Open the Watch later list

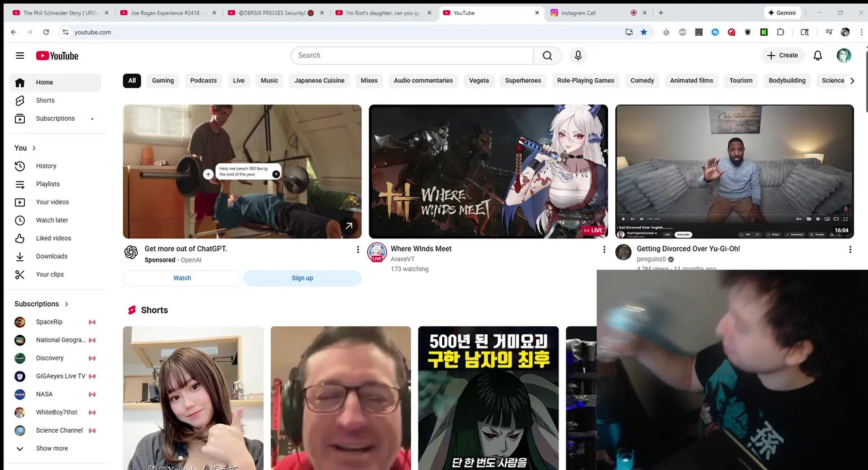coord(56,220)
